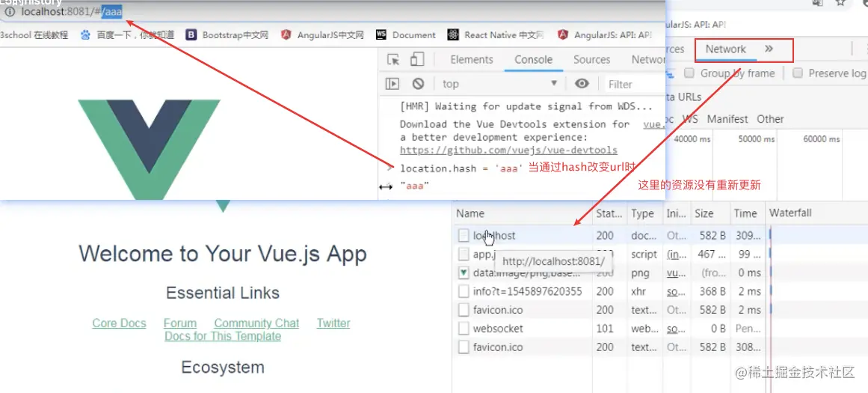Click the 60000 ms timeline marker
The height and width of the screenshot is (393, 868).
822,139
